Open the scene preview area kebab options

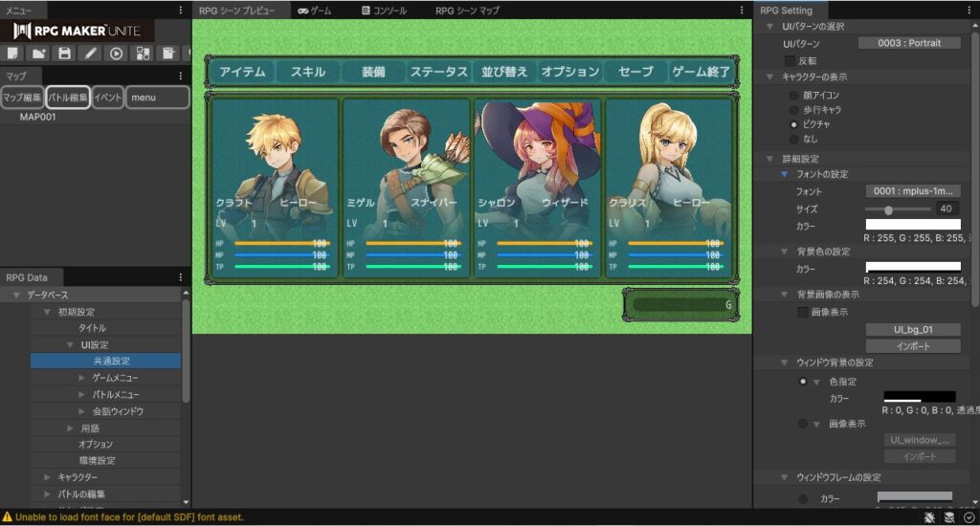tap(742, 10)
